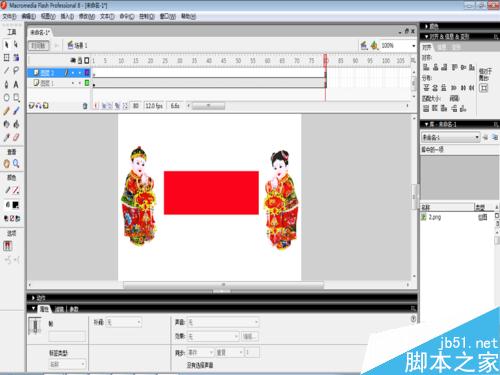Open the Sync event dropdown
The width and height of the screenshot is (500, 375).
tap(200, 352)
